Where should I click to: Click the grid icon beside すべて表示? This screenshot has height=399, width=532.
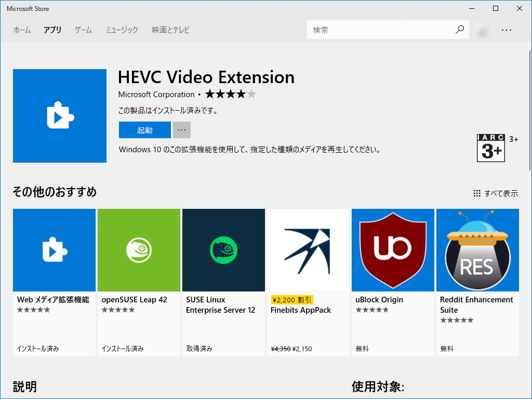477,193
